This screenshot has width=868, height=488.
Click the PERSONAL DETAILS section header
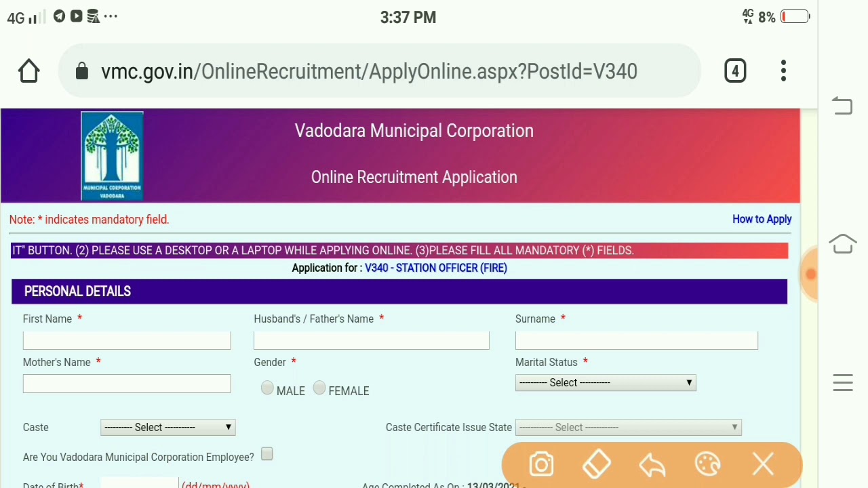pos(399,291)
